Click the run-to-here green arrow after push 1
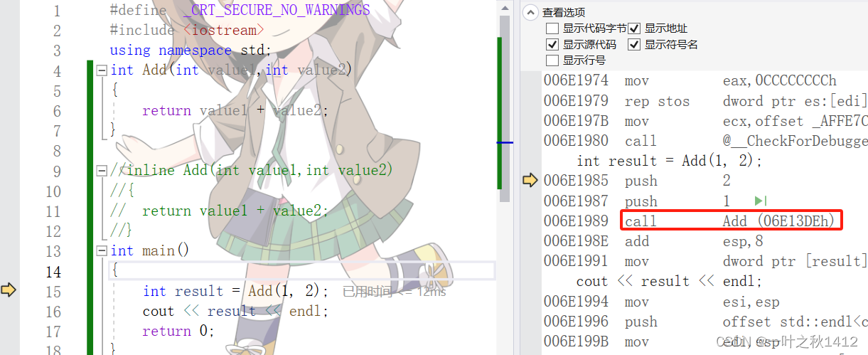Viewport: 868px width, 355px height. click(x=761, y=201)
